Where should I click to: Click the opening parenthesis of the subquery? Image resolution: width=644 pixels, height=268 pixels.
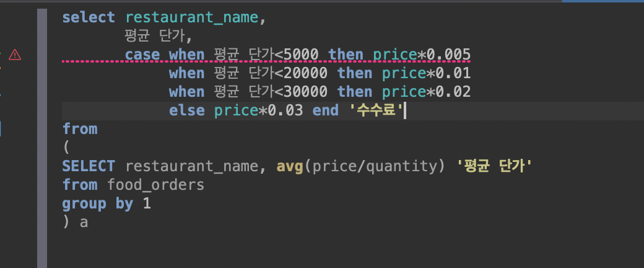tap(67, 148)
